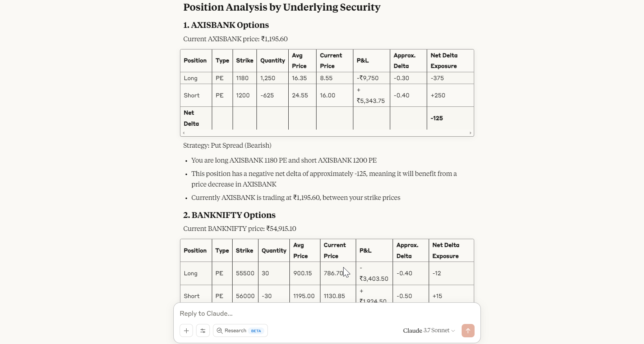Viewport: 644px width, 344px height.
Task: Toggle the Research BETA mode
Action: click(x=240, y=331)
